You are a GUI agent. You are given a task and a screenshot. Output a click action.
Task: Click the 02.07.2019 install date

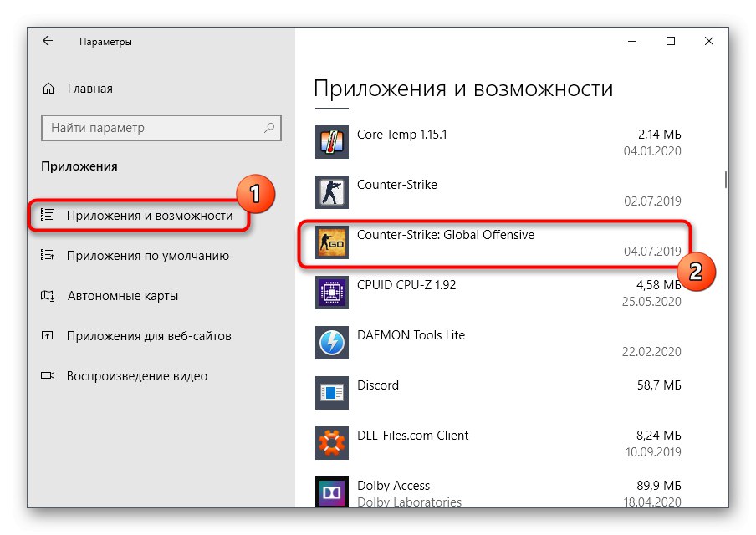tap(652, 201)
